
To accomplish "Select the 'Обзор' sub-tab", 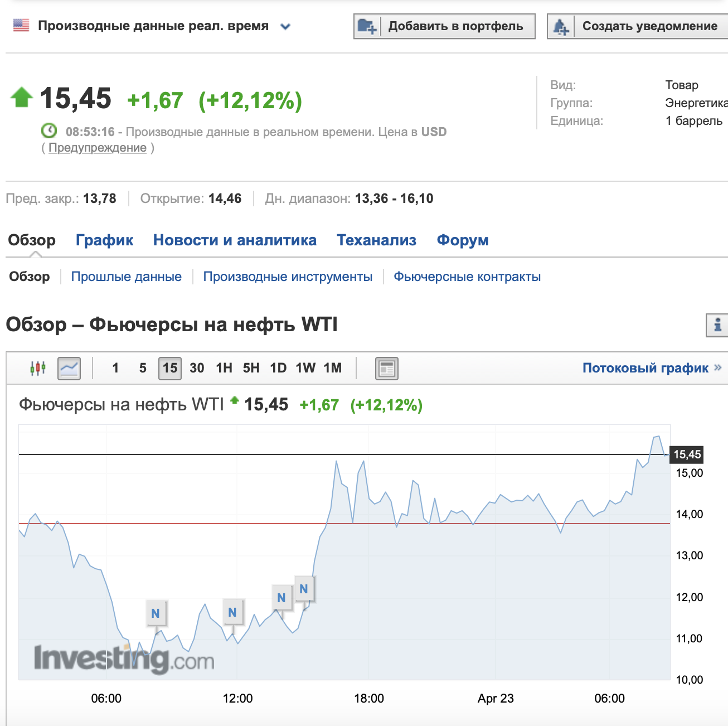I will (30, 277).
